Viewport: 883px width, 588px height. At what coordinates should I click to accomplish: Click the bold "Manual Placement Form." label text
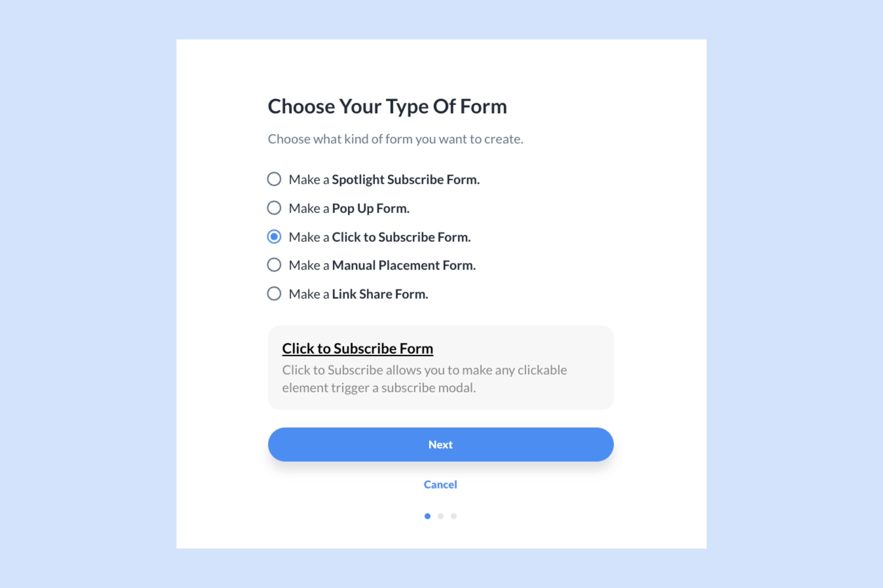pyautogui.click(x=404, y=266)
